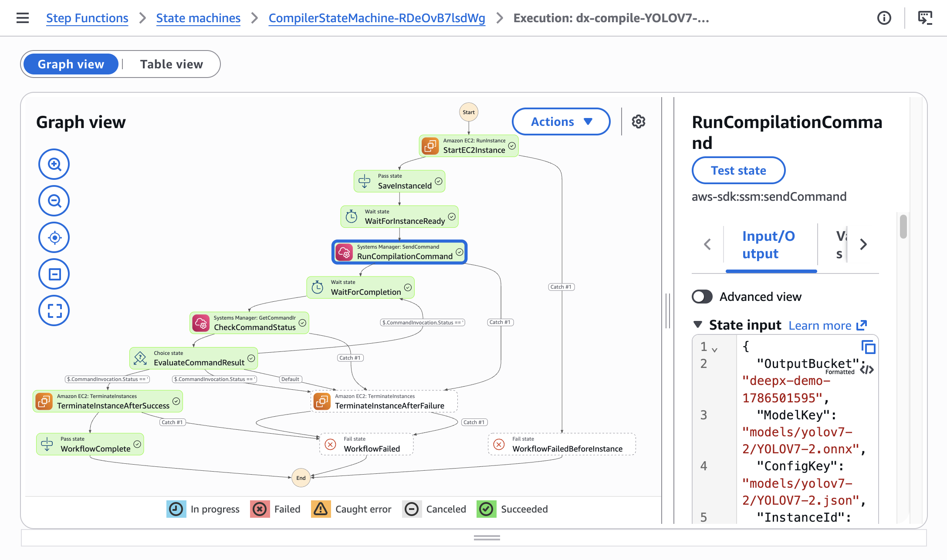Viewport: 947px width, 560px height.
Task: Click the Caught error legend entry
Action: 351,509
